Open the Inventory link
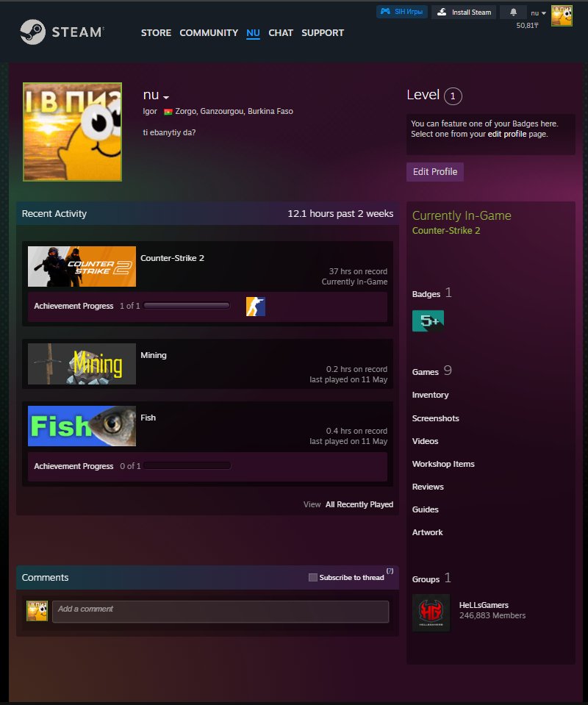Screen dimensions: 588x705 pyautogui.click(x=430, y=395)
